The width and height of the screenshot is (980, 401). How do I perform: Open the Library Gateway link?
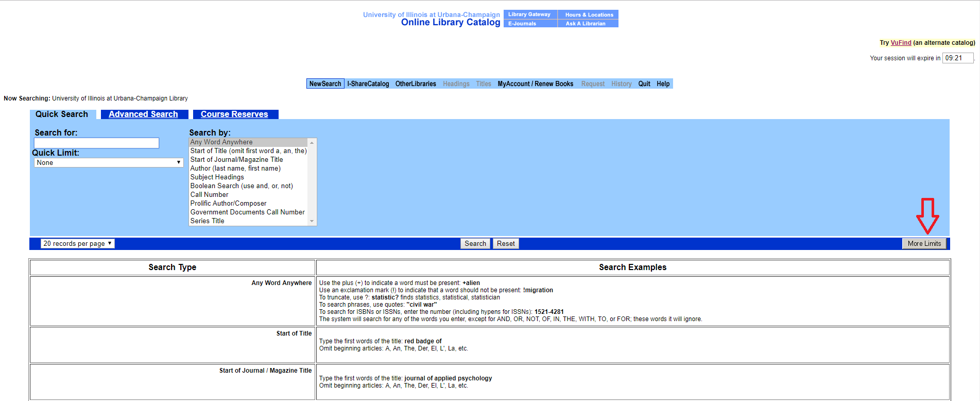pyautogui.click(x=529, y=14)
